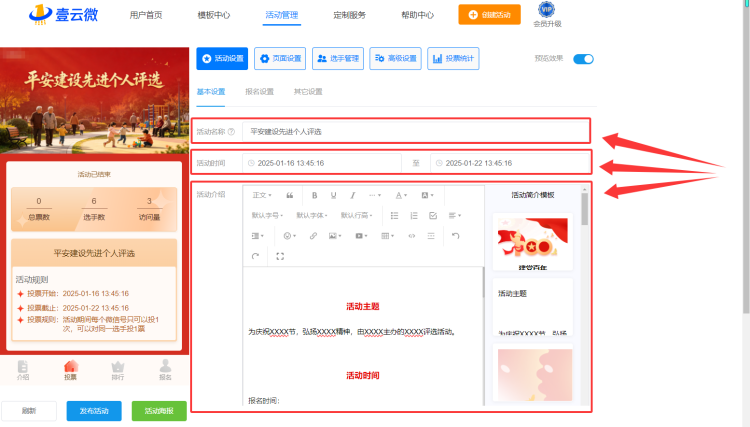Open the insert table dropdown
Image resolution: width=750 pixels, height=427 pixels.
point(387,236)
